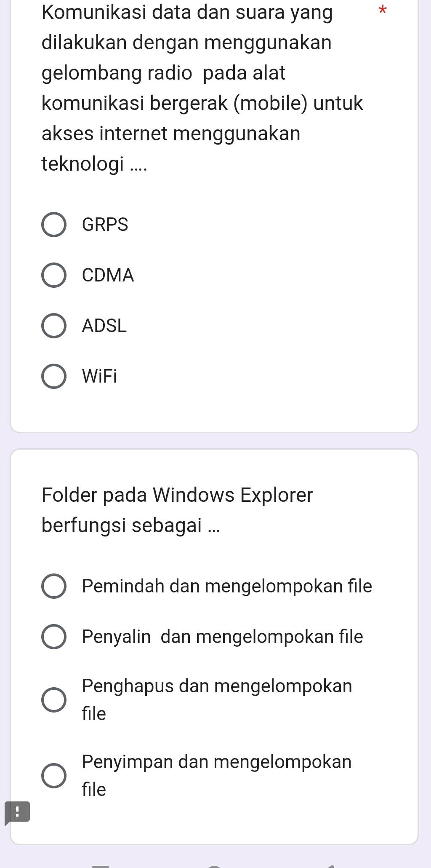This screenshot has height=868, width=431.
Task: Click the report problem exclamation icon
Action: (17, 812)
